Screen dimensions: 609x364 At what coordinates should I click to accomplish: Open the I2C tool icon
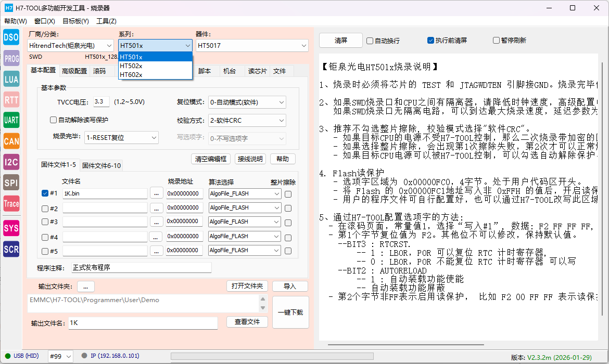[x=11, y=162]
